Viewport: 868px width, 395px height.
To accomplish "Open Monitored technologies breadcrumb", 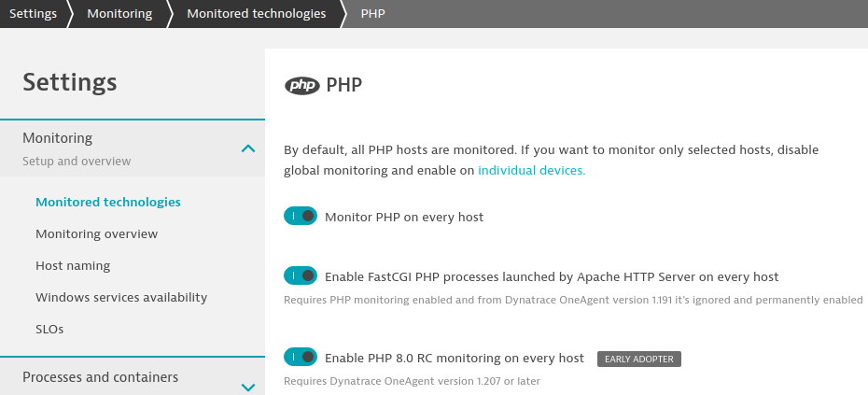I will pos(257,13).
